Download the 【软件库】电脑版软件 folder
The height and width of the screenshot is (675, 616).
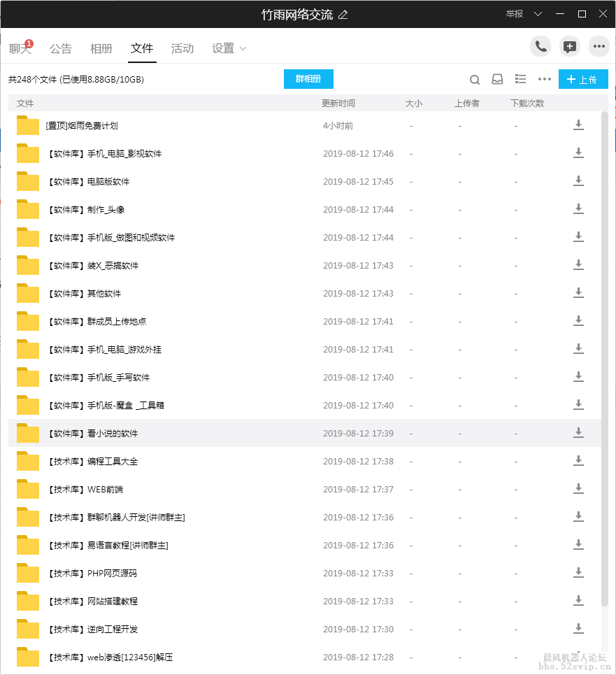tap(578, 180)
